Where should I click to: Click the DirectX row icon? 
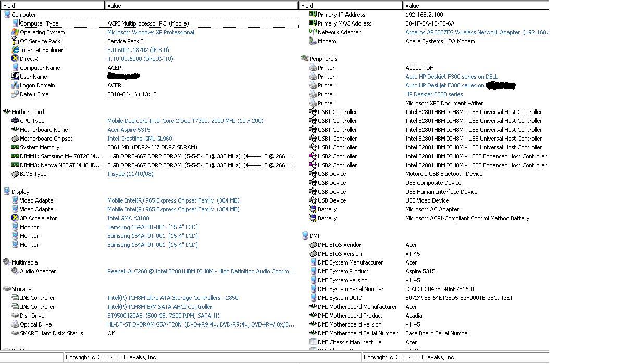[15, 58]
